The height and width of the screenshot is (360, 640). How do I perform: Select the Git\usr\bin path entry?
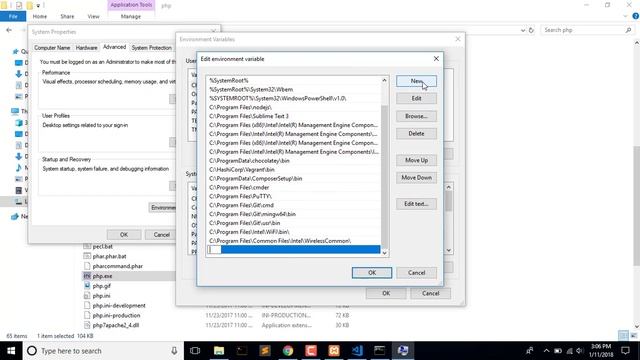pos(294,223)
